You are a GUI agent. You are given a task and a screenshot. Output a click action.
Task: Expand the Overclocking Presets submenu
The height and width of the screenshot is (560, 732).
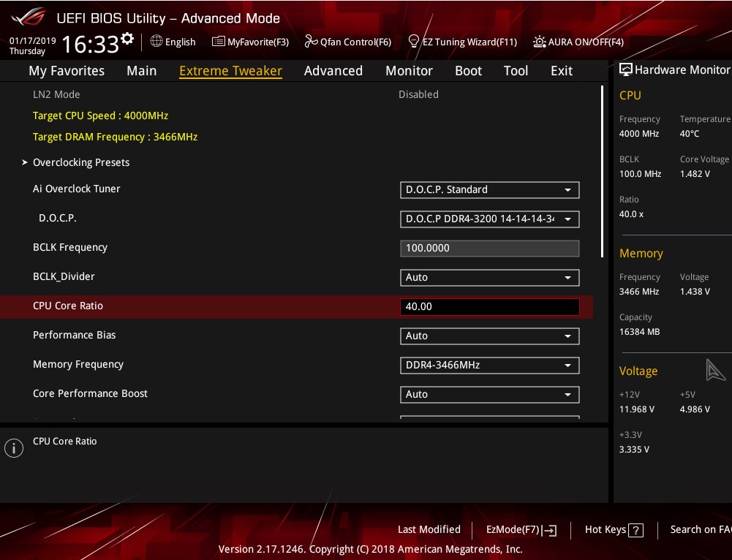(x=80, y=162)
